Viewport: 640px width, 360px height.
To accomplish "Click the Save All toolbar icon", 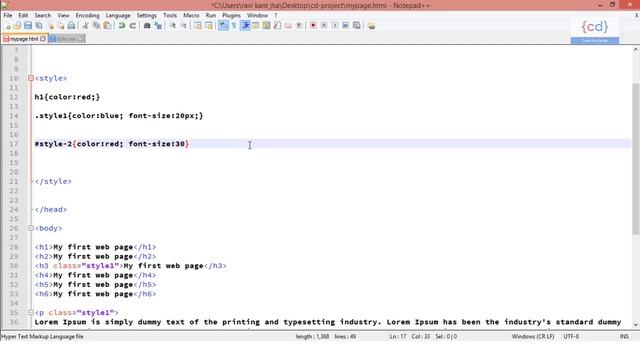I will tap(39, 26).
